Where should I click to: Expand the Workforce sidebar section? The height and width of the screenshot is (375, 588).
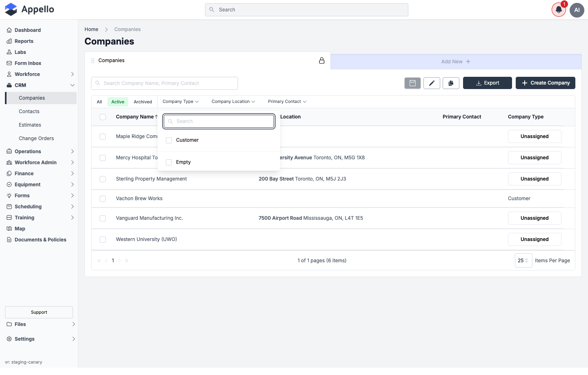pyautogui.click(x=72, y=74)
